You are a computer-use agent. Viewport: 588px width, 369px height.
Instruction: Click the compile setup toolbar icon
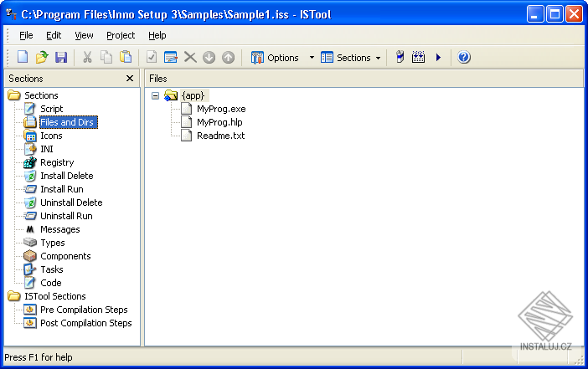(x=400, y=58)
